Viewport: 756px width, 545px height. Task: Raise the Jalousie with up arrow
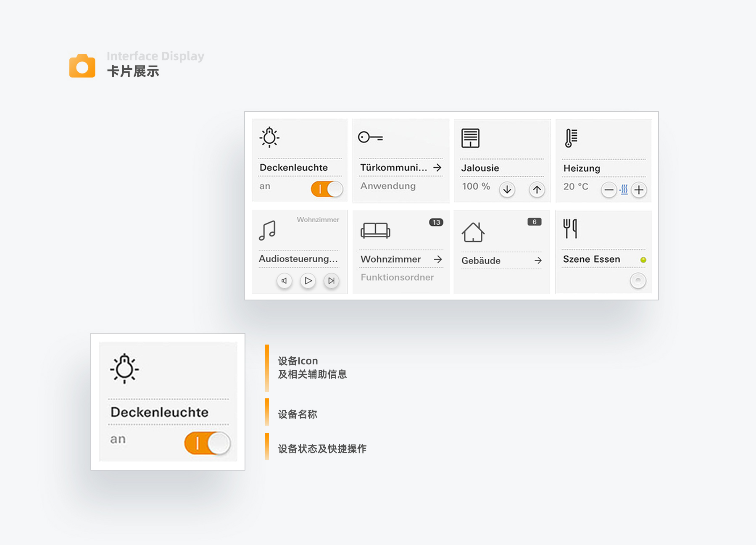(537, 190)
